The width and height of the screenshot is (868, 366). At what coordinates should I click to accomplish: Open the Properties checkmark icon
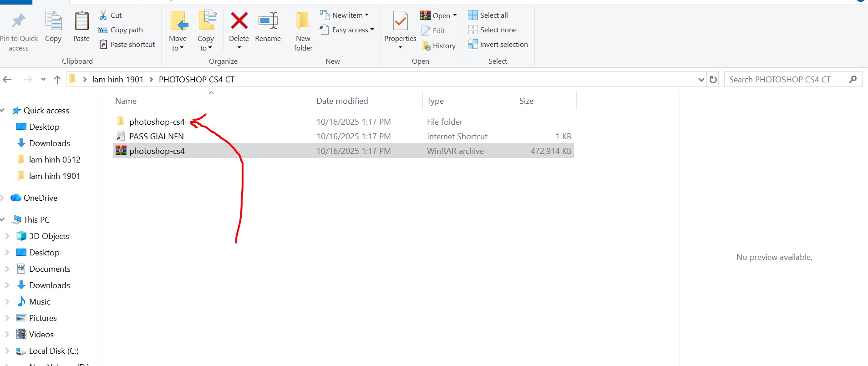[x=400, y=21]
